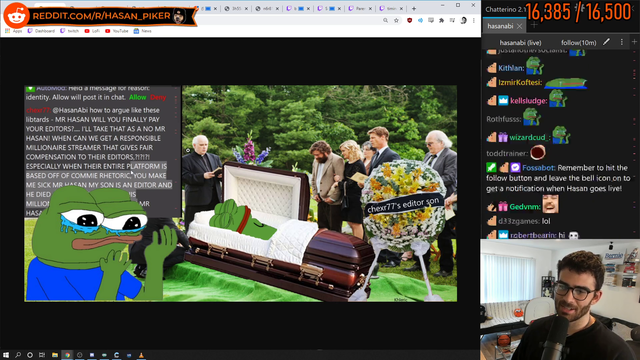The width and height of the screenshot is (640, 360).
Task: Click Gedvnm's username in chat
Action: point(525,207)
